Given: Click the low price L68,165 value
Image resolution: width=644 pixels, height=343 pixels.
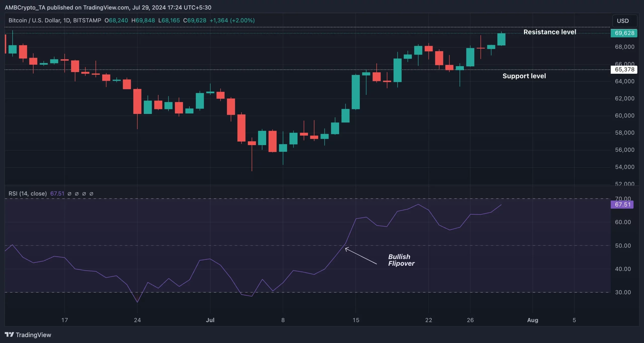Looking at the screenshot, I should click(169, 20).
